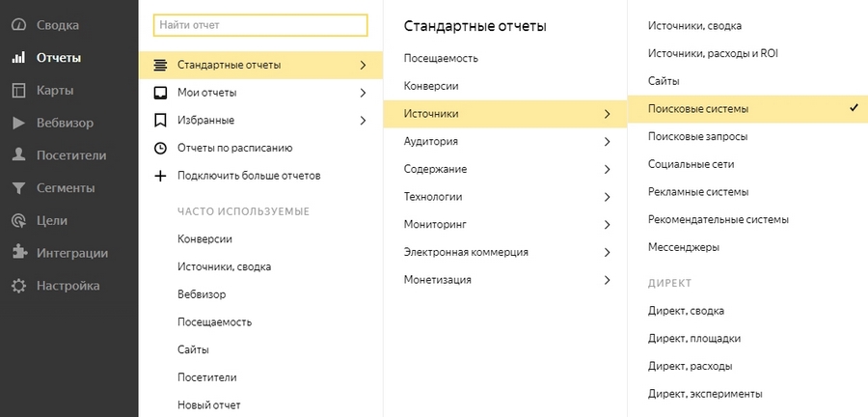Click Новый отчет in frequently used list
868x417 pixels.
point(208,405)
